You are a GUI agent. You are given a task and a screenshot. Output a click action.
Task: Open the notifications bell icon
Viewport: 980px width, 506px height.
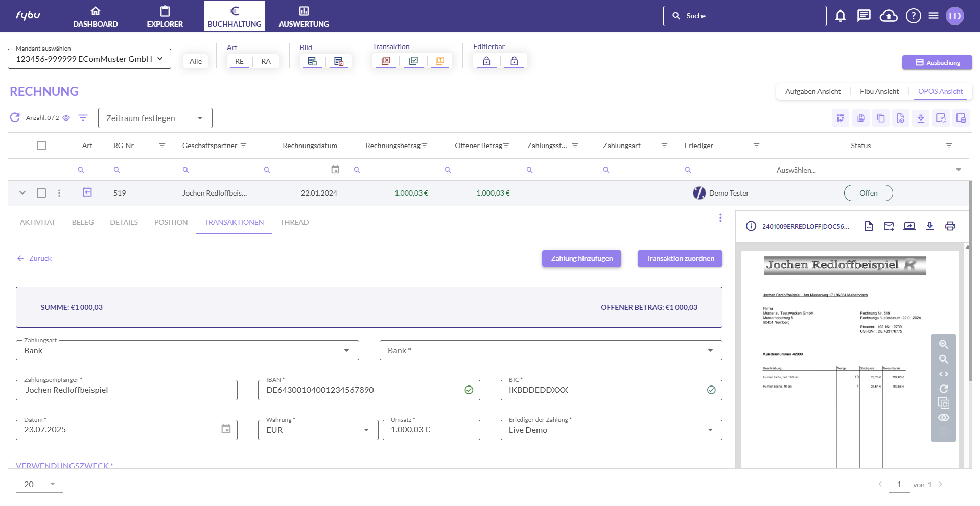(x=840, y=16)
